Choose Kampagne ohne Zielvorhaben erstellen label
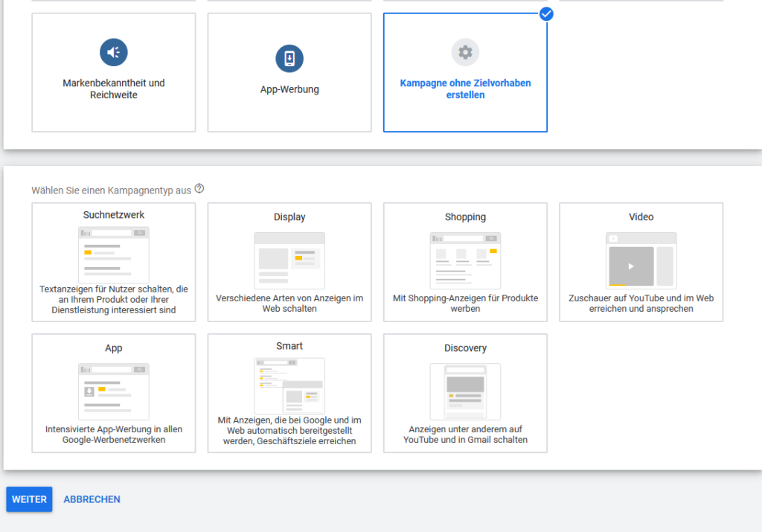 point(465,89)
